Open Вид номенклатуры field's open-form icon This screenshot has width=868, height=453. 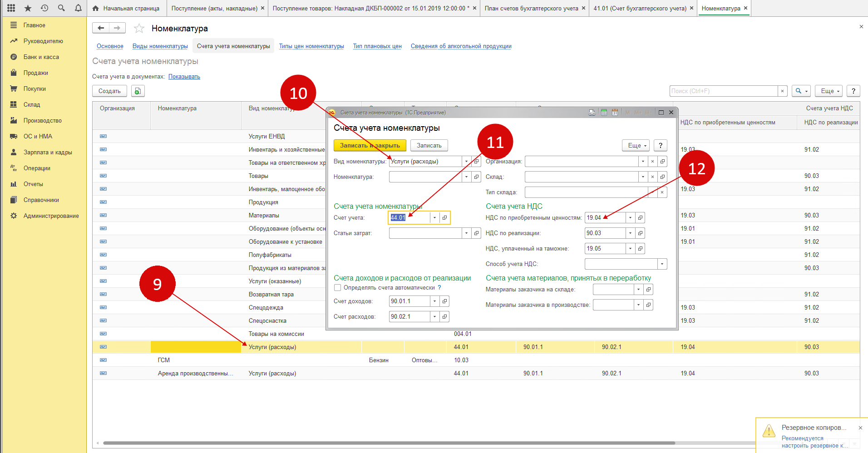[476, 162]
